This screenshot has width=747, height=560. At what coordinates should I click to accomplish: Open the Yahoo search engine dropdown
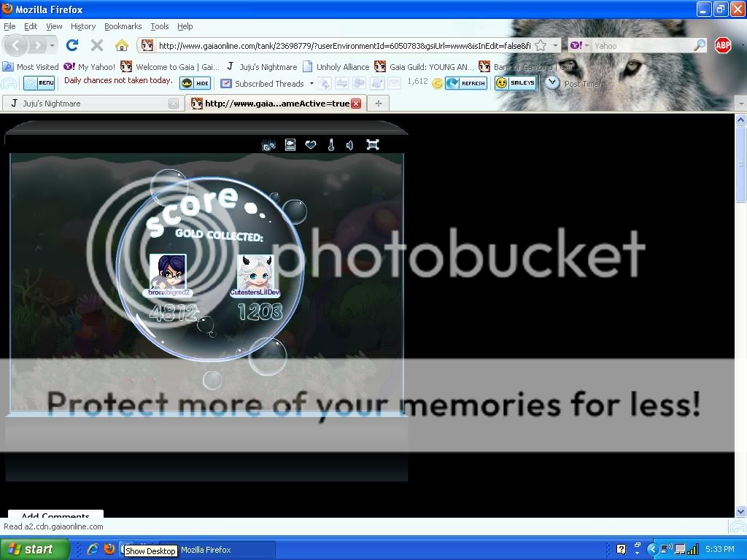click(588, 44)
